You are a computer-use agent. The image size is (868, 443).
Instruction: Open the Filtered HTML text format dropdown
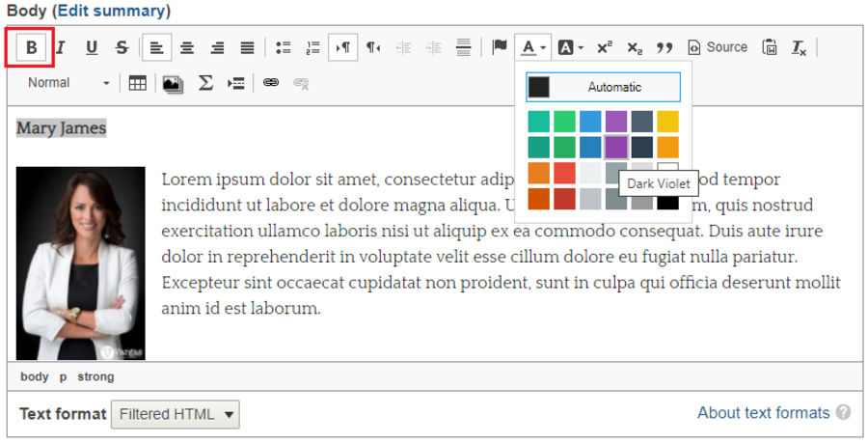coord(176,414)
